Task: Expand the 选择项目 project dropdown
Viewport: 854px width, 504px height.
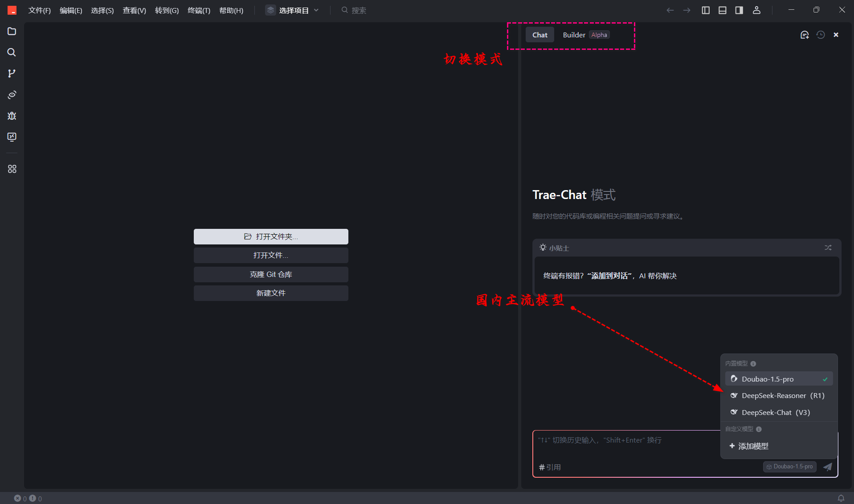Action: [292, 10]
